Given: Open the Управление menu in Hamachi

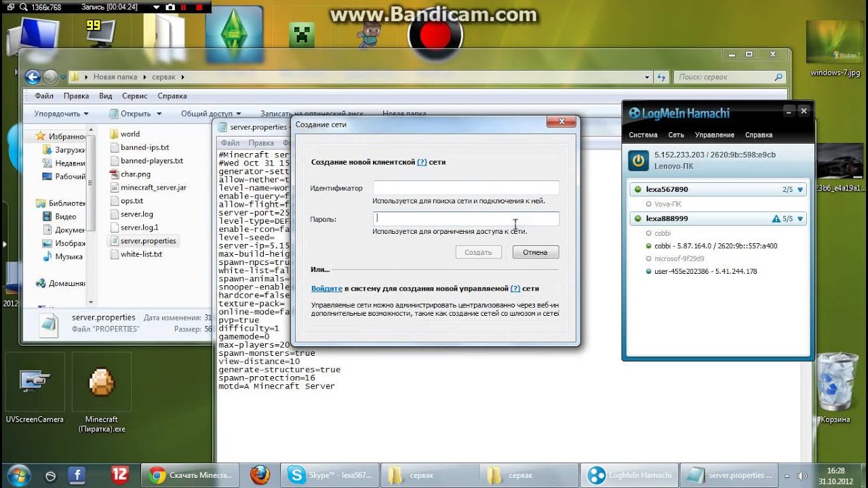Looking at the screenshot, I should 715,135.
